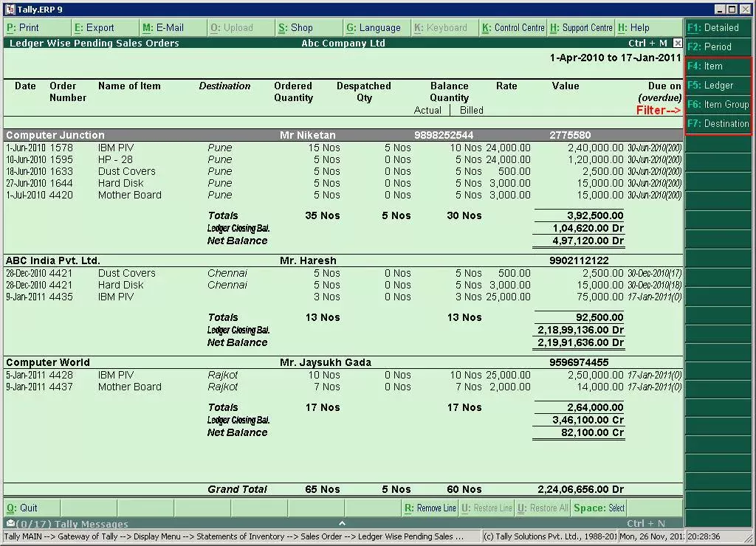The width and height of the screenshot is (756, 546).
Task: Filter by Destination using F7
Action: tap(719, 124)
